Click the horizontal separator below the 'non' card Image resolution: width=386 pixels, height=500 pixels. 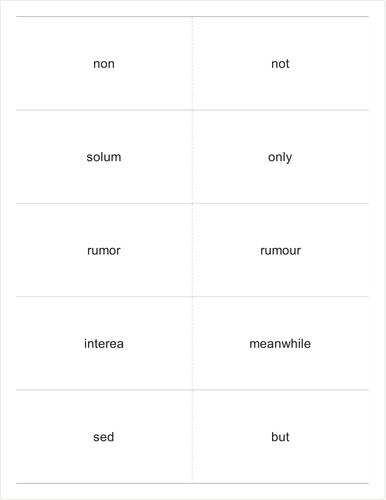[104, 110]
